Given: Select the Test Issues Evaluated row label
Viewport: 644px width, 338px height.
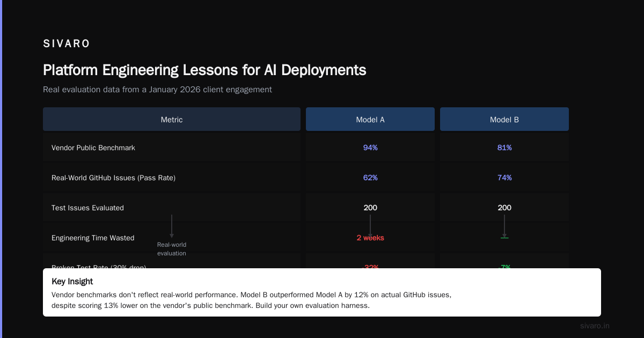Looking at the screenshot, I should (x=87, y=208).
